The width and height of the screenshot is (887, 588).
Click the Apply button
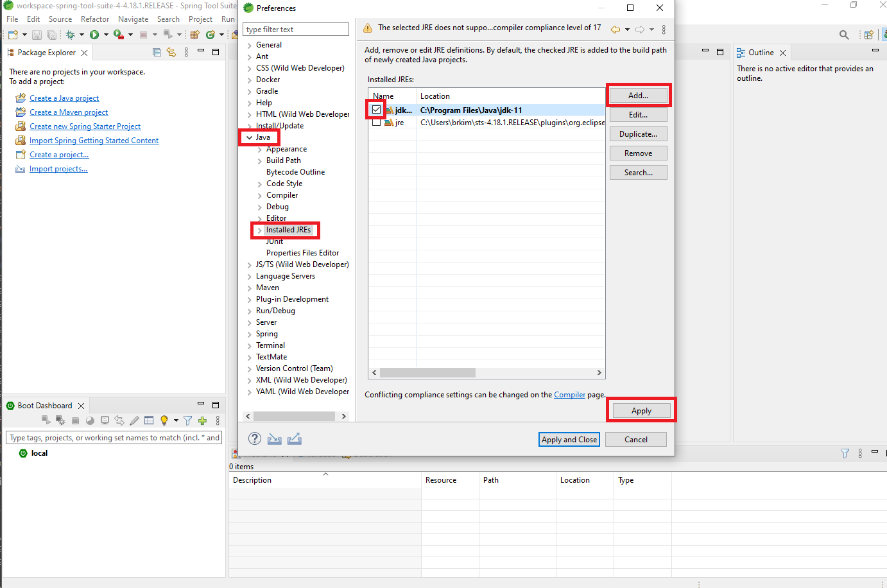[x=641, y=410]
